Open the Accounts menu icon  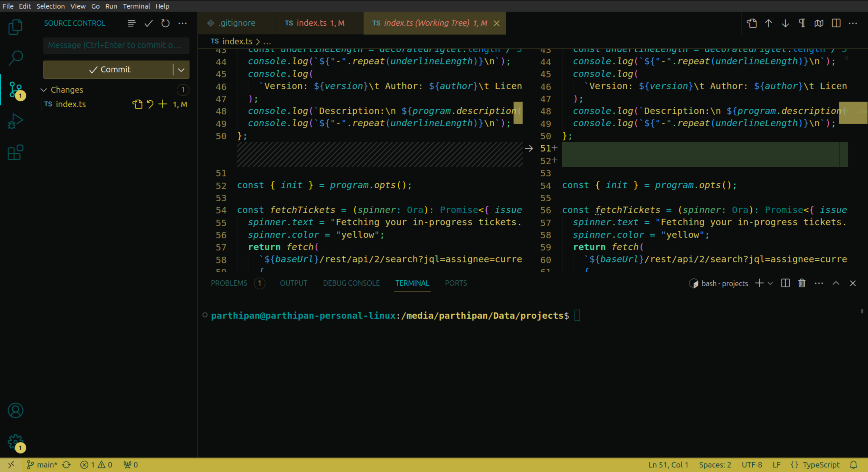click(x=15, y=411)
